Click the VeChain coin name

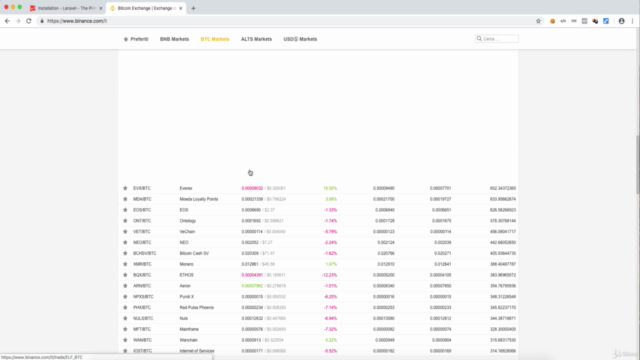[187, 231]
